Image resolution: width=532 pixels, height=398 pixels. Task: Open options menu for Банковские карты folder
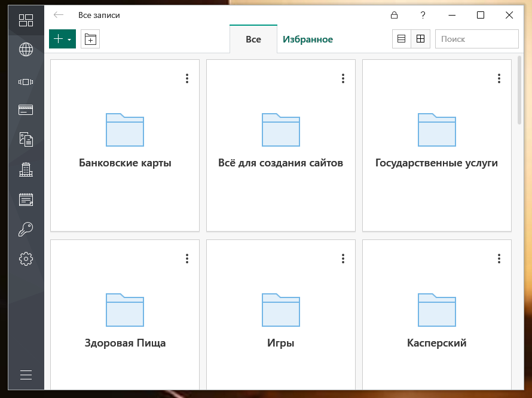(x=187, y=78)
